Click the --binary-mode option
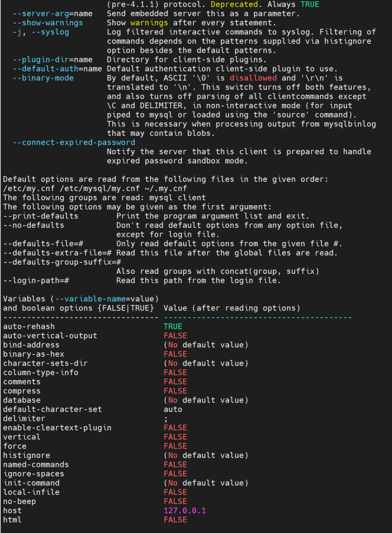 coord(43,78)
